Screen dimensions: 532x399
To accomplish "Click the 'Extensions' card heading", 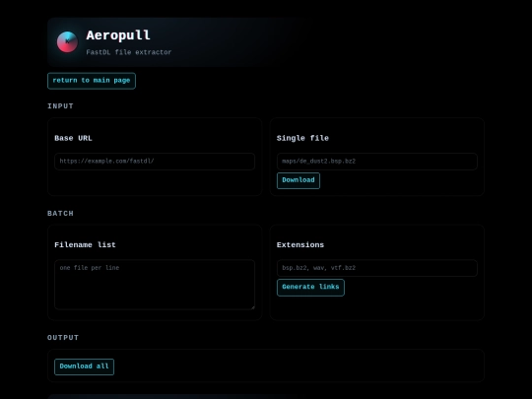I will click(300, 245).
